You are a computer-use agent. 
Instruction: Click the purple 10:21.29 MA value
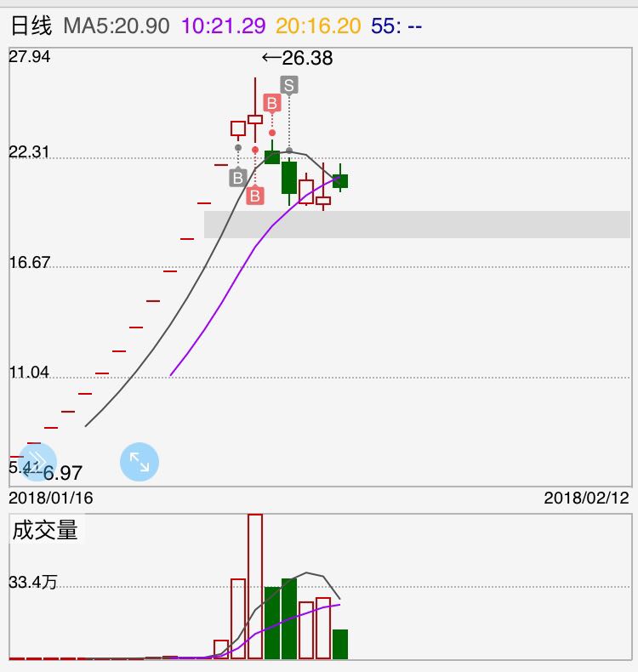tap(223, 26)
